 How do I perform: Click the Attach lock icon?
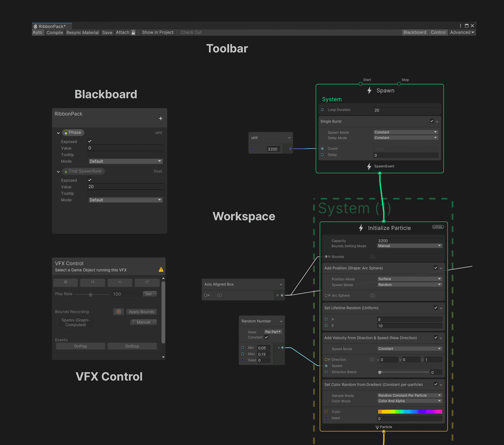[x=133, y=32]
